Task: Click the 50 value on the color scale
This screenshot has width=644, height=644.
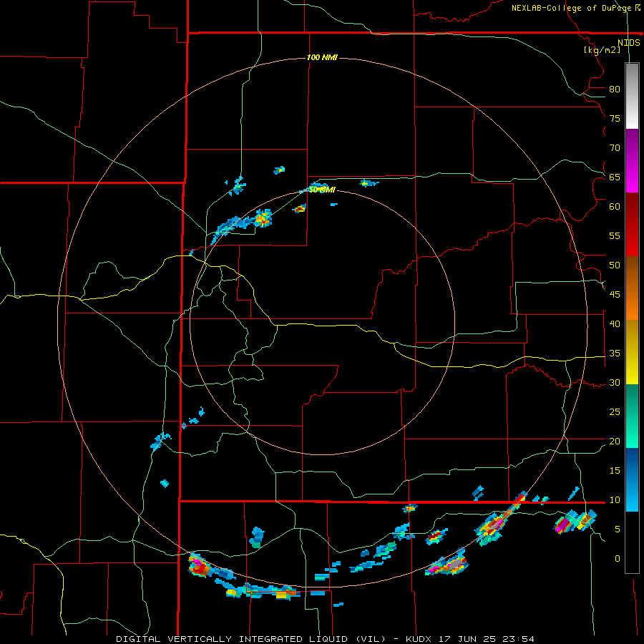Action: [615, 265]
